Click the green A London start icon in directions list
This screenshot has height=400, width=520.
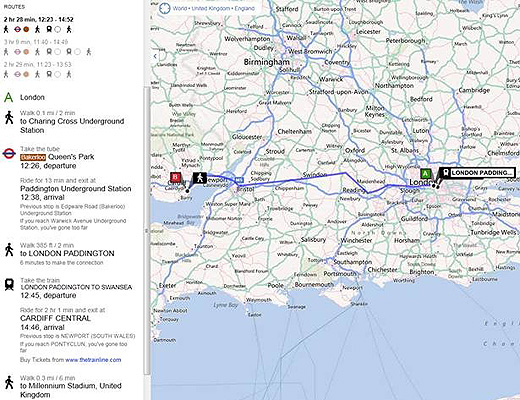(x=9, y=97)
